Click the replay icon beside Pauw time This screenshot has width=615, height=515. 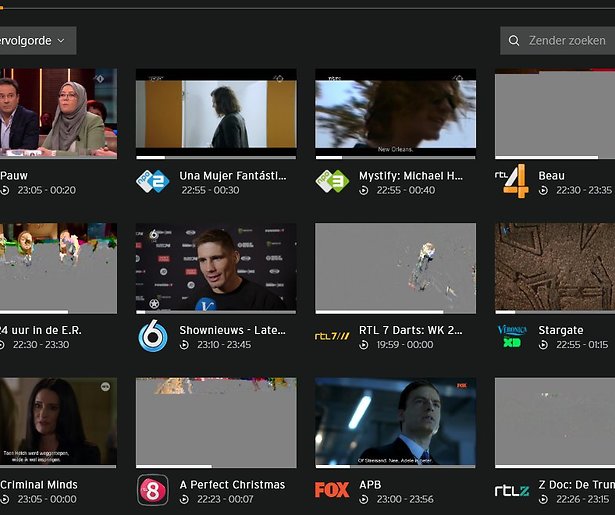[4, 191]
